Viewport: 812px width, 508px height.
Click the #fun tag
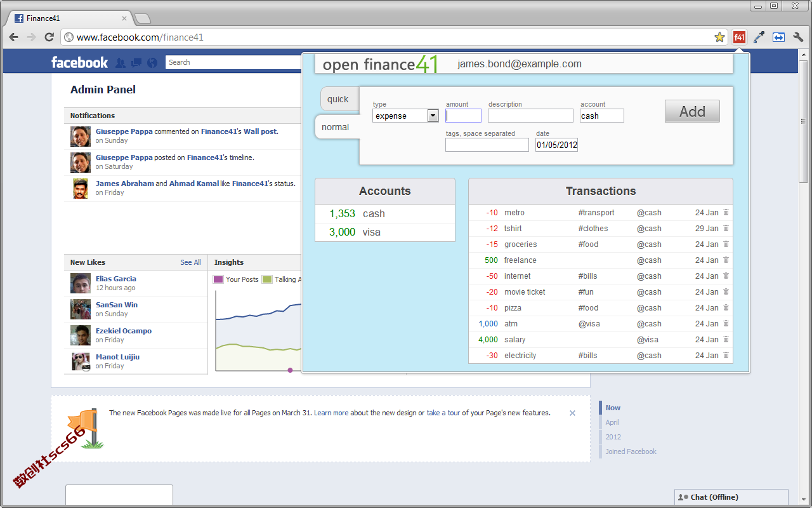pyautogui.click(x=586, y=292)
